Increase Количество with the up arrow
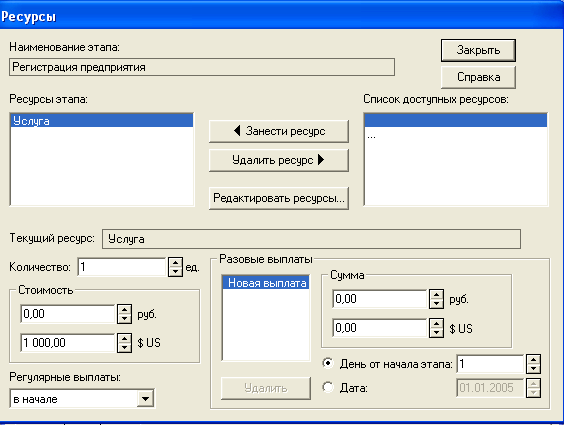The width and height of the screenshot is (564, 425). pos(175,262)
